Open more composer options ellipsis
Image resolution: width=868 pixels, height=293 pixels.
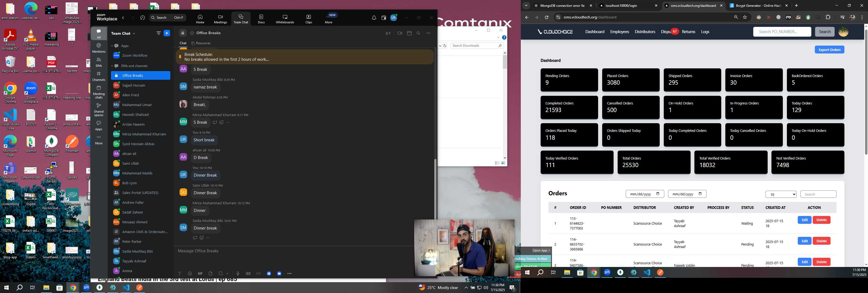click(289, 273)
